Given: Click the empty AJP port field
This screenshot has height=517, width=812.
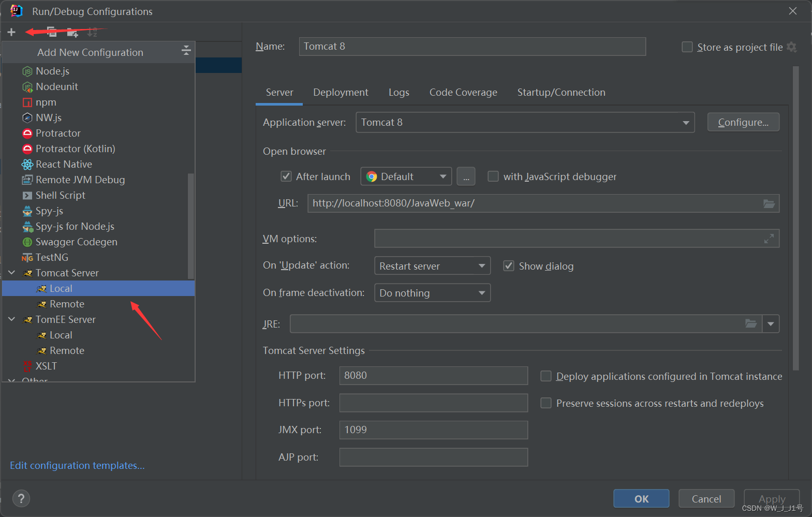Looking at the screenshot, I should tap(434, 457).
